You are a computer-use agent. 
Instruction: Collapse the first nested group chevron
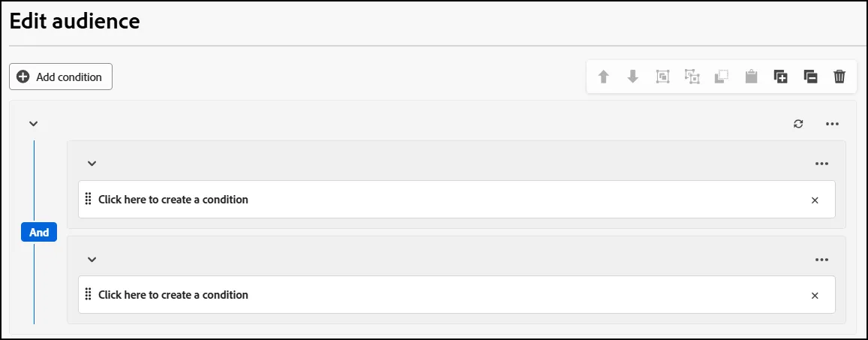(x=92, y=164)
